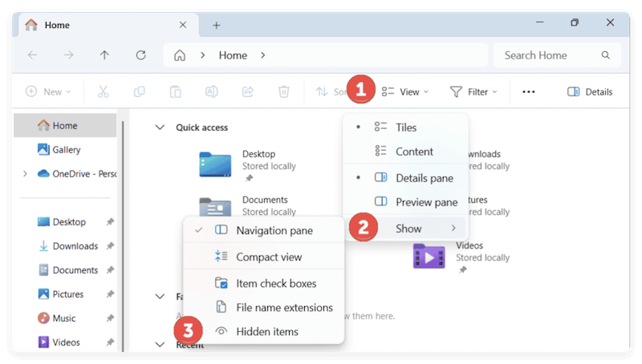Toggle Hidden items in Show submenu
Image resolution: width=642 pixels, height=364 pixels.
tap(266, 331)
